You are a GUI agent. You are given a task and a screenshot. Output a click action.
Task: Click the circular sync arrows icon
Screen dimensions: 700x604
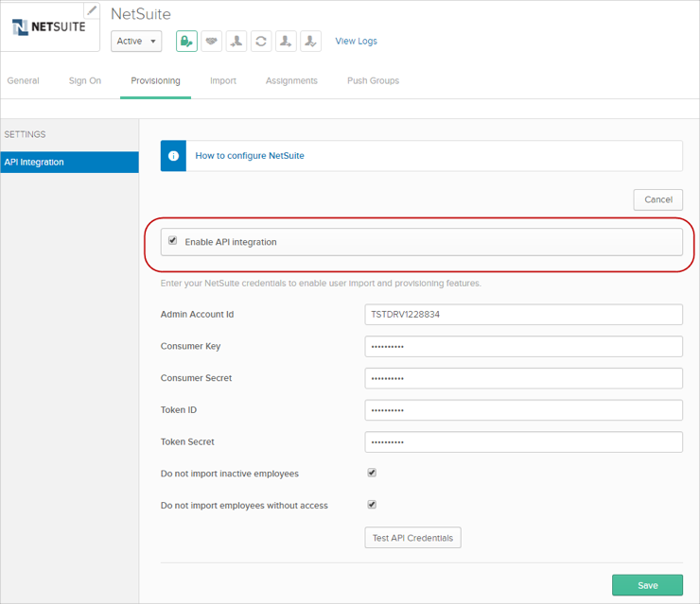click(x=261, y=42)
